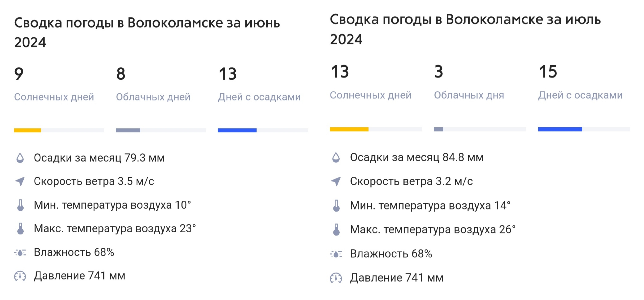Image resolution: width=644 pixels, height=300 pixels.
Task: Click the yellow sunny days bar for July
Action: click(x=349, y=129)
